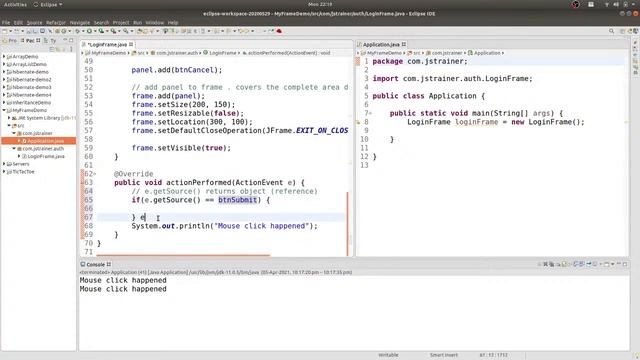Open the Eclipse app menu in top bar
Viewport: 640px width, 360px height.
click(48, 4)
